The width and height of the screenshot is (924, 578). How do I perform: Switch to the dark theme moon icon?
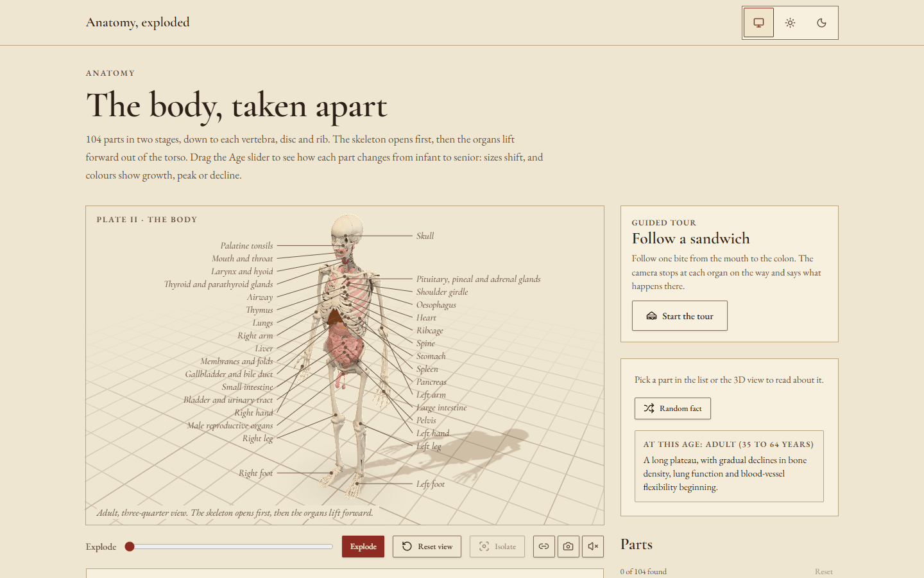click(821, 22)
